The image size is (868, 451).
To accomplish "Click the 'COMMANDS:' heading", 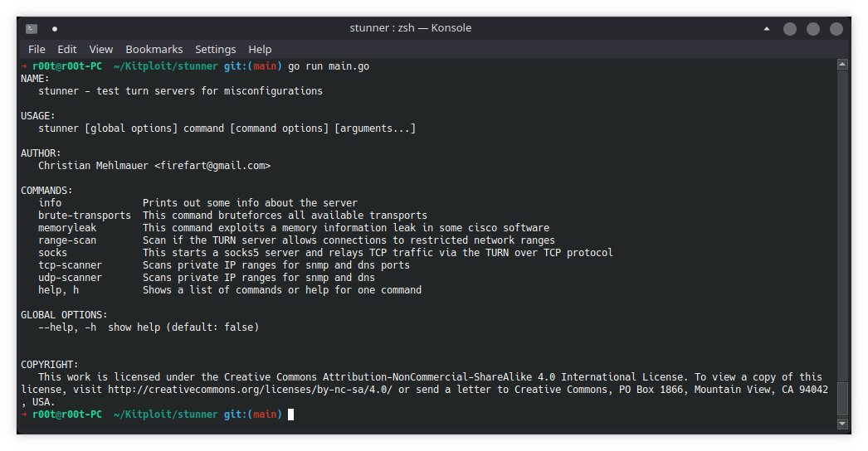I will [x=46, y=191].
